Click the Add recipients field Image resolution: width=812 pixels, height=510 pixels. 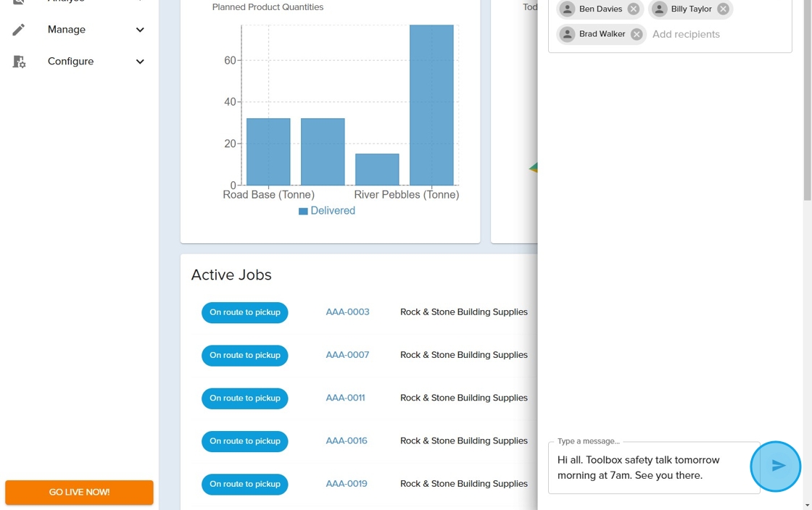pos(686,34)
